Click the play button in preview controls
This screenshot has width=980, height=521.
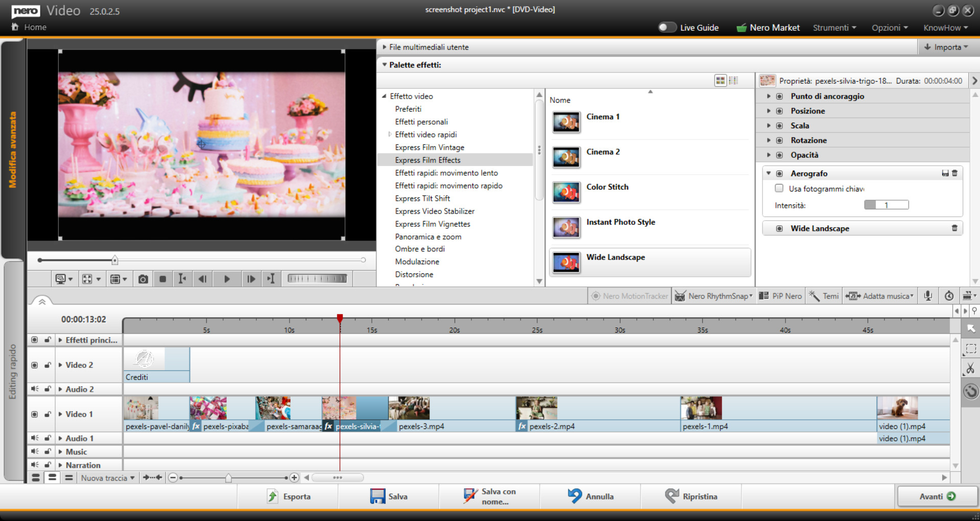click(x=227, y=279)
